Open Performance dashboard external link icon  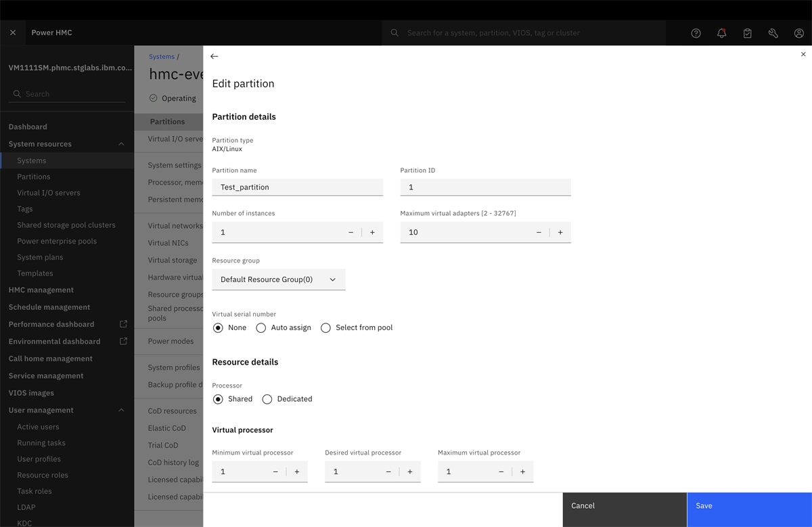pyautogui.click(x=123, y=324)
